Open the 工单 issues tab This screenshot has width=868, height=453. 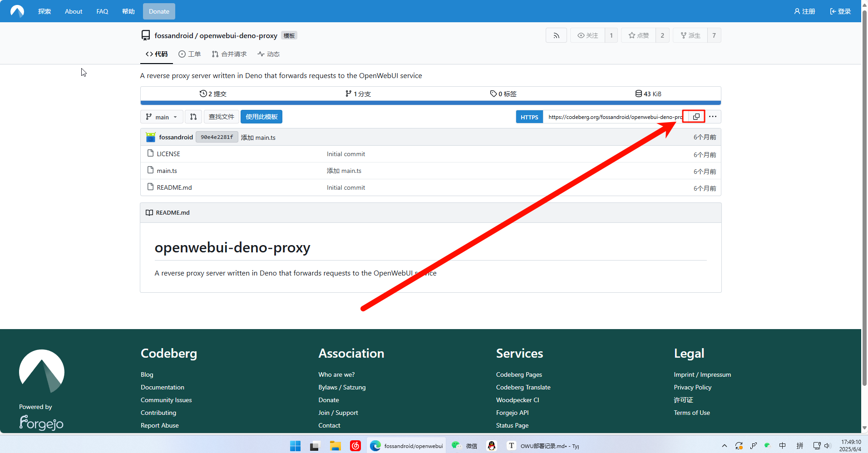pyautogui.click(x=190, y=54)
